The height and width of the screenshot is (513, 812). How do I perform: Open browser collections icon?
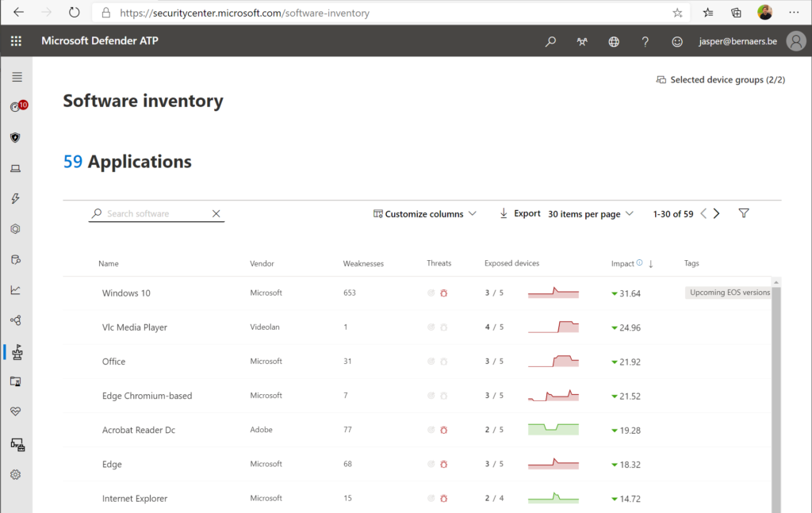(736, 13)
